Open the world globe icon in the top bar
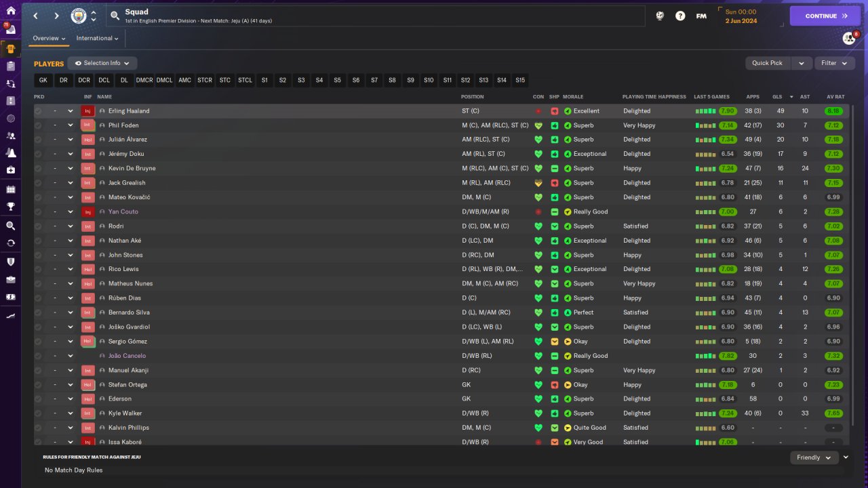Screen dimensions: 868x488 pos(660,16)
